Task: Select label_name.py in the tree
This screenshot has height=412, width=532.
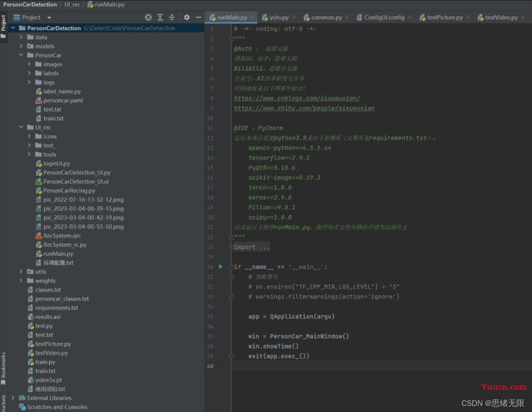Action: (62, 92)
